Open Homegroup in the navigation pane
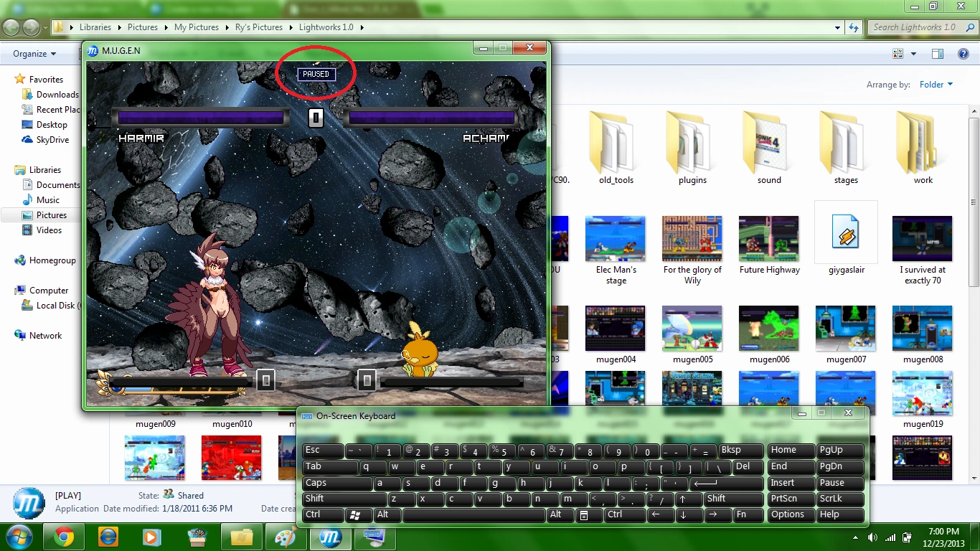The height and width of the screenshot is (551, 980). [x=45, y=260]
